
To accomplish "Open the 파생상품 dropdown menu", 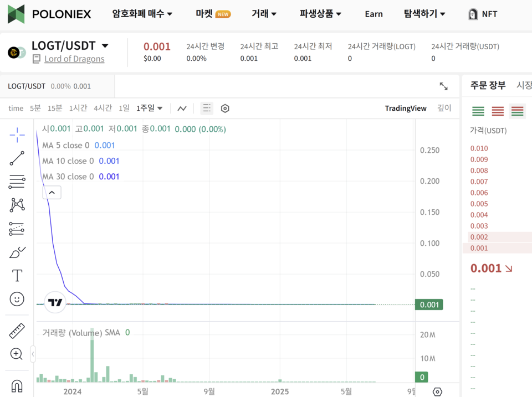I will click(x=320, y=14).
